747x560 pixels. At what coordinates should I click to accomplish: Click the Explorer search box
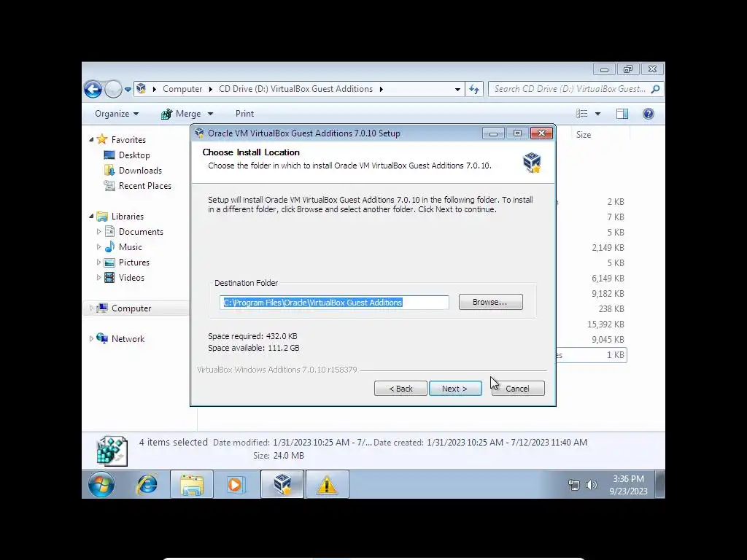coord(569,89)
